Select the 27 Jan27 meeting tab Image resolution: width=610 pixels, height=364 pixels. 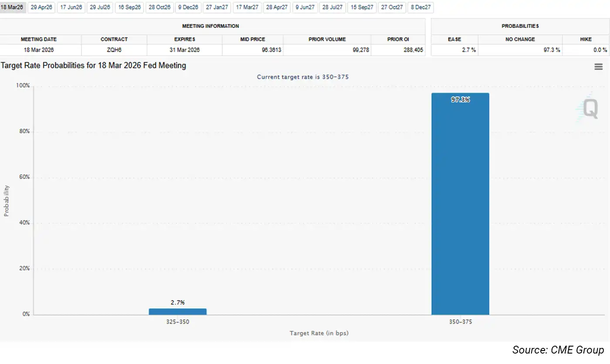click(x=217, y=7)
